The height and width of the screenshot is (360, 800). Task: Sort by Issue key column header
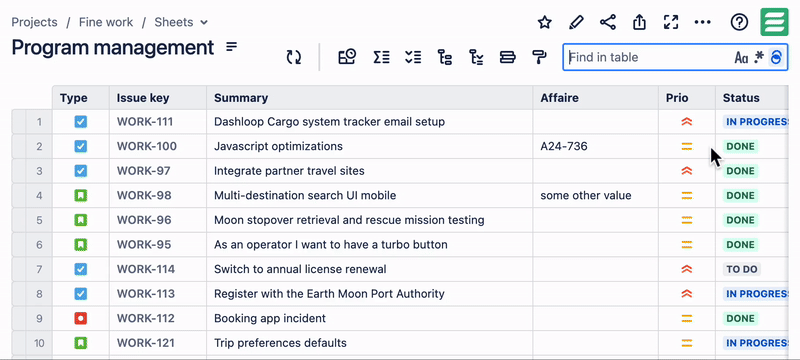158,98
